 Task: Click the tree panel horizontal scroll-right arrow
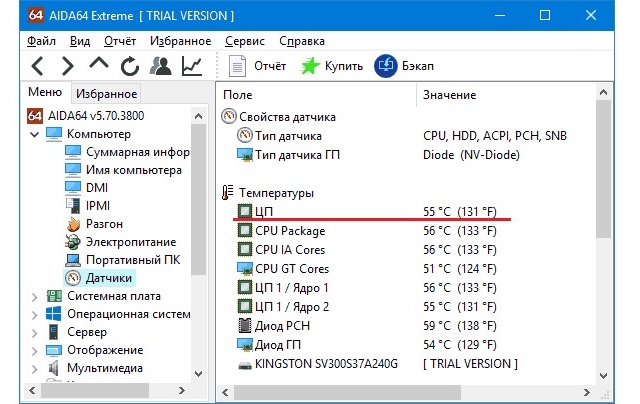[182, 391]
